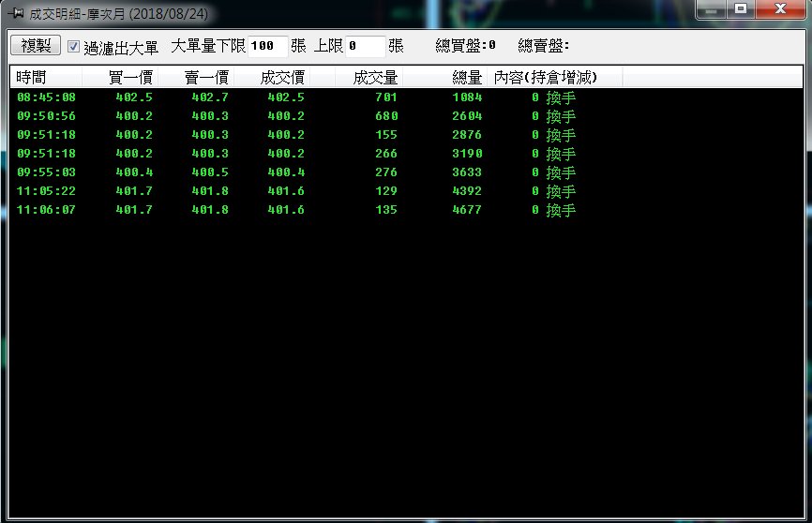Click the total volume 2876

(x=467, y=135)
